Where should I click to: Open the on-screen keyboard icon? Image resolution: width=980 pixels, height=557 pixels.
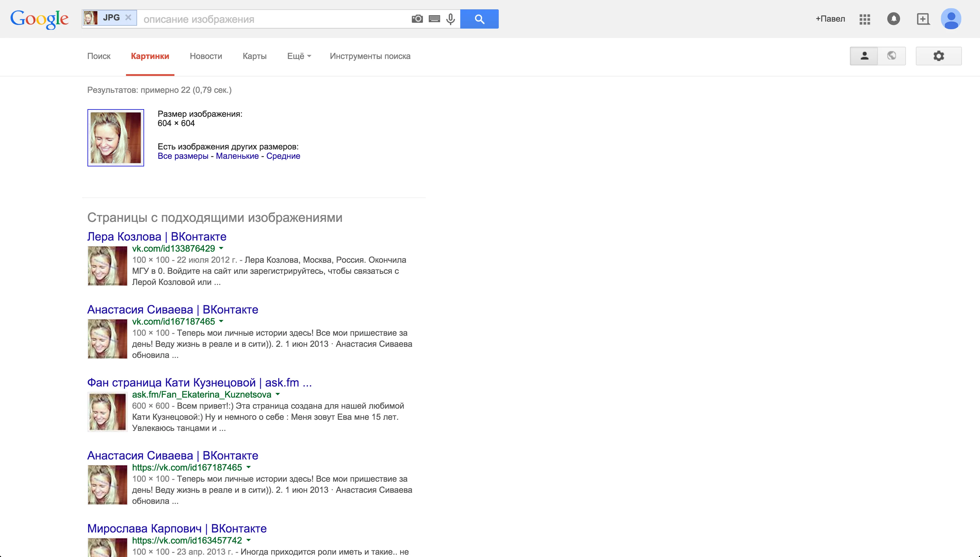(434, 19)
